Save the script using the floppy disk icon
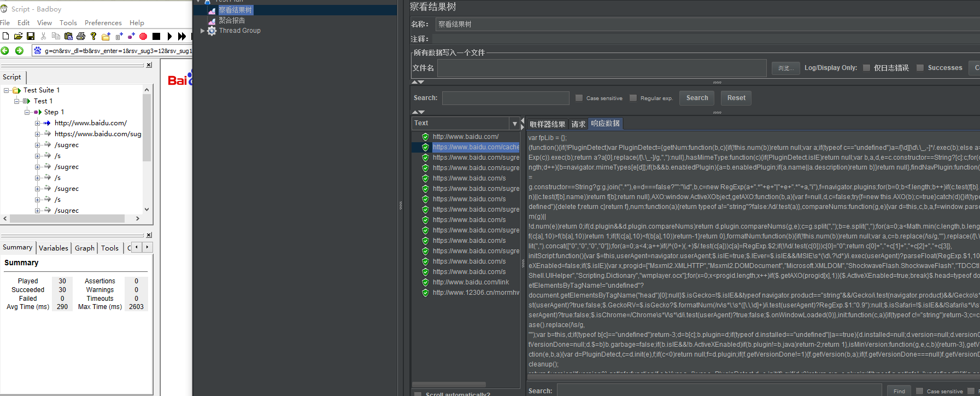Screen dimensions: 980x396 (x=31, y=36)
